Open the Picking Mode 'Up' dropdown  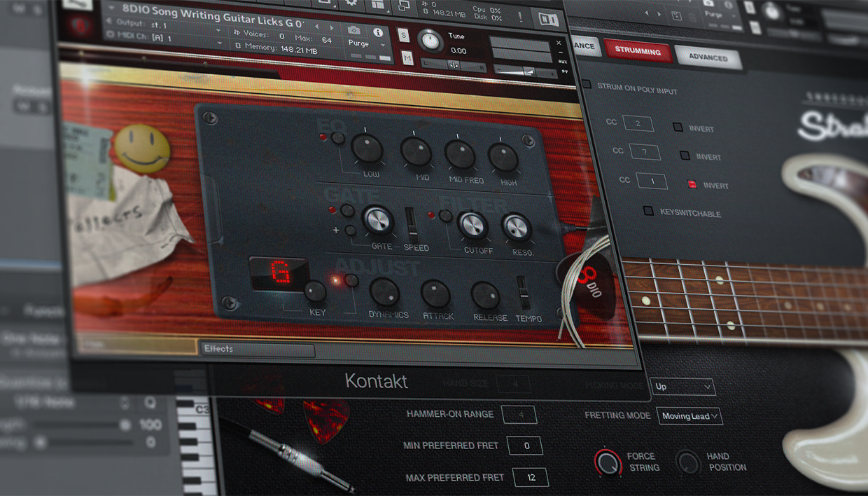coord(682,386)
